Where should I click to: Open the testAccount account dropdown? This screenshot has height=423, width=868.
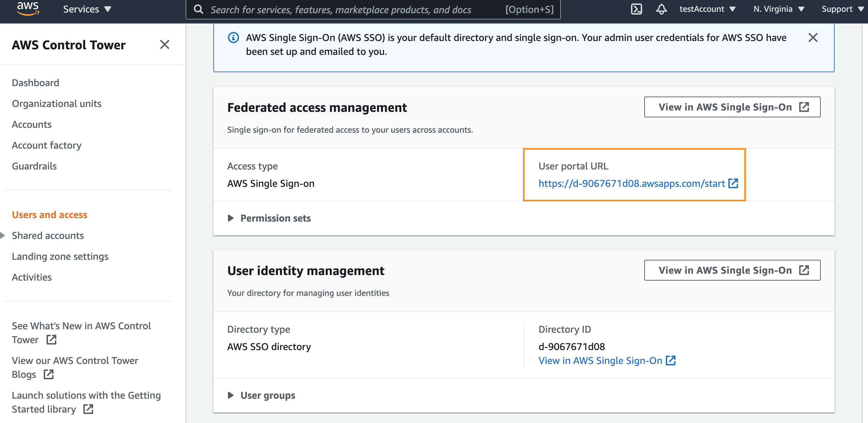pos(707,9)
